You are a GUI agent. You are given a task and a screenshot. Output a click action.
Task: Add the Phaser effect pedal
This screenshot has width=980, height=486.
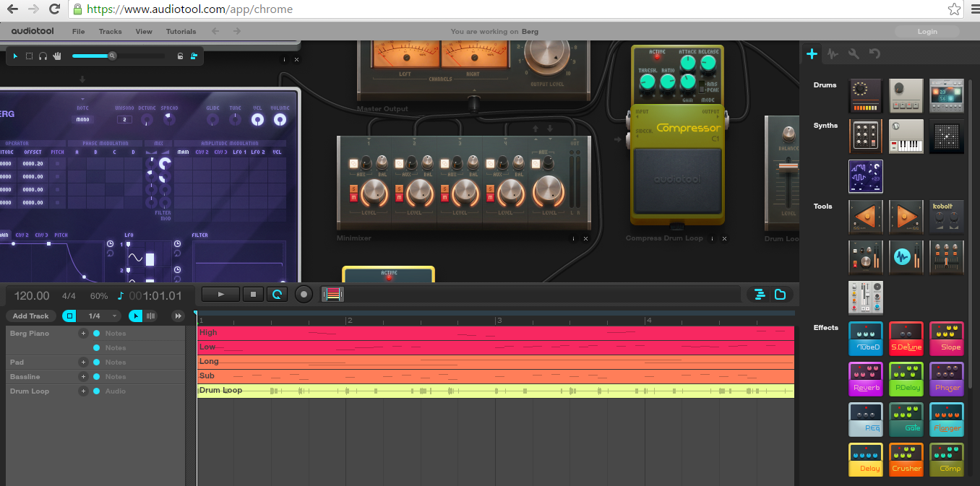coord(946,380)
